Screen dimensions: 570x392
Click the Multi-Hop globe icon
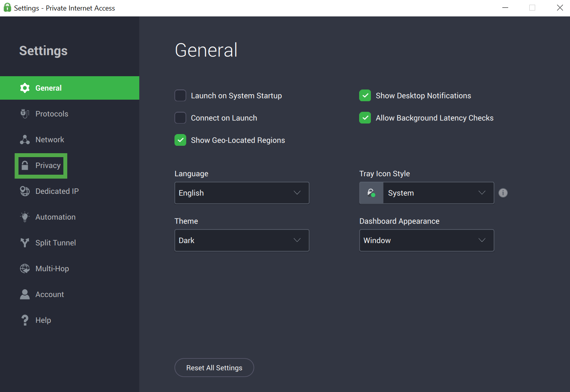coord(25,268)
